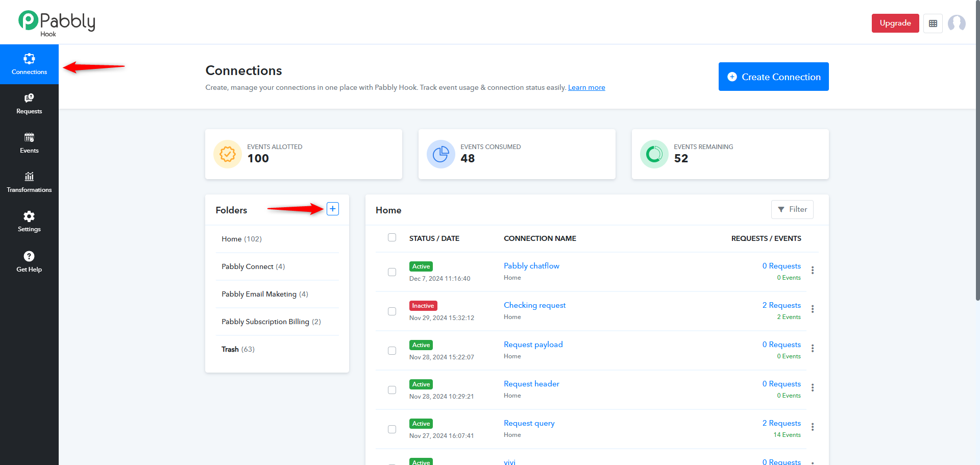
Task: Open the Requests sidebar section
Action: click(x=29, y=104)
